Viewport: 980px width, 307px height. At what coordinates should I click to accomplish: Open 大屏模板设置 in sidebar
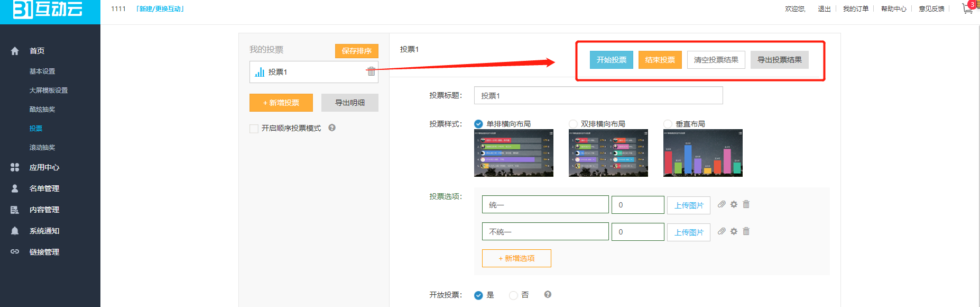49,91
